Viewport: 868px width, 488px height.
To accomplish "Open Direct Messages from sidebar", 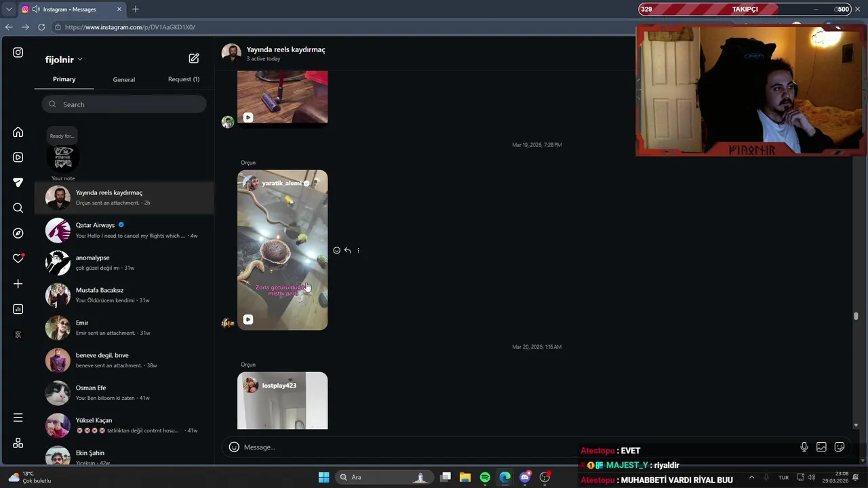I will 18,182.
